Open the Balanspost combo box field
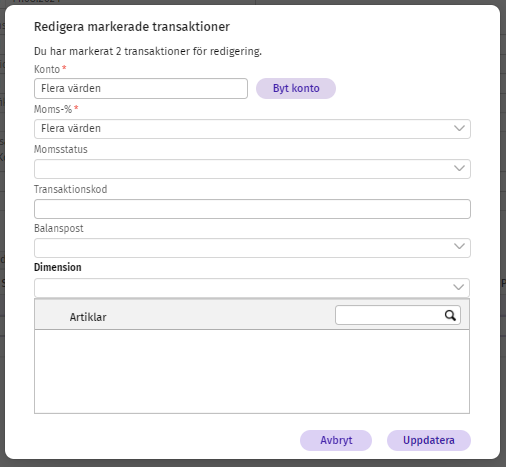Viewport: 506px width, 467px height. (x=252, y=248)
